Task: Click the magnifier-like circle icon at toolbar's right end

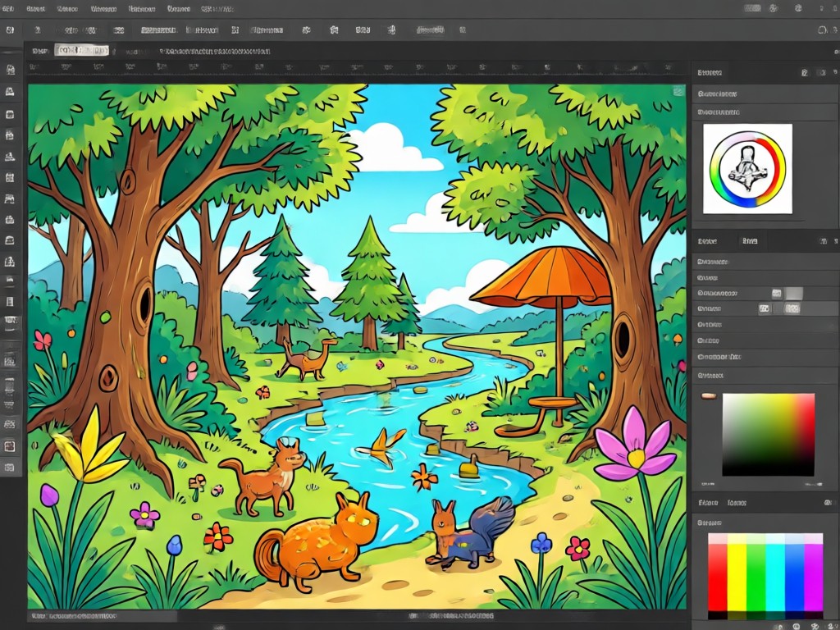Action: click(822, 30)
